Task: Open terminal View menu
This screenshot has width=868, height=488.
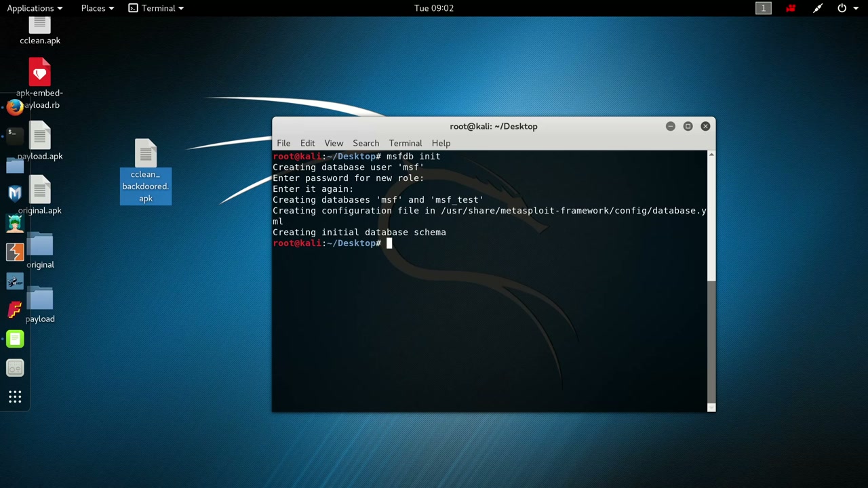Action: point(334,143)
